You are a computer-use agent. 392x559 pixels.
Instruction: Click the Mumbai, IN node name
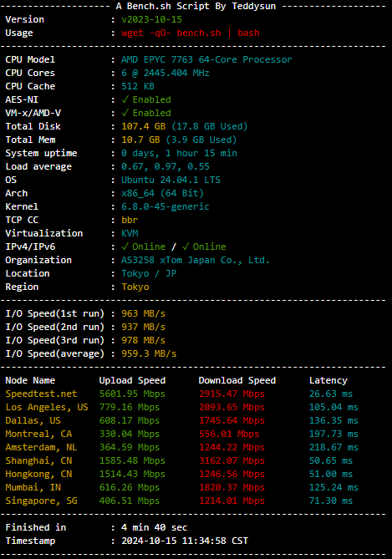[x=33, y=487]
